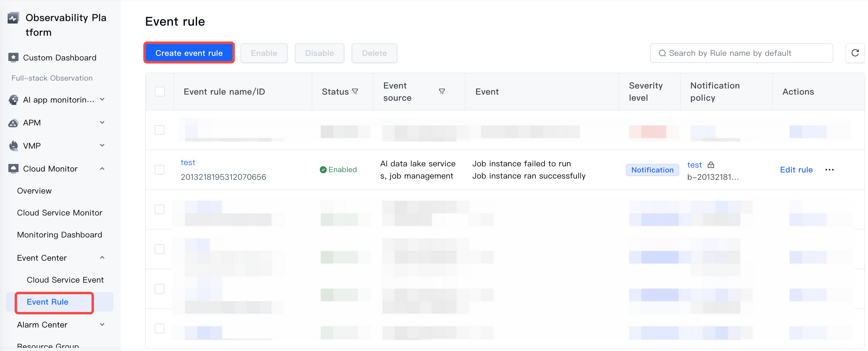Expand the VMP submenu chevron
The width and height of the screenshot is (868, 351).
coord(102,146)
